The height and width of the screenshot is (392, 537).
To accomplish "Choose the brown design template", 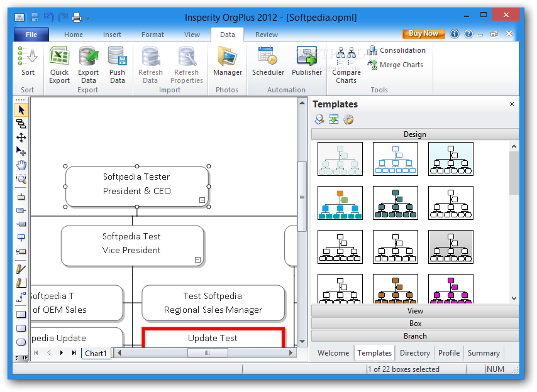I will [x=396, y=289].
